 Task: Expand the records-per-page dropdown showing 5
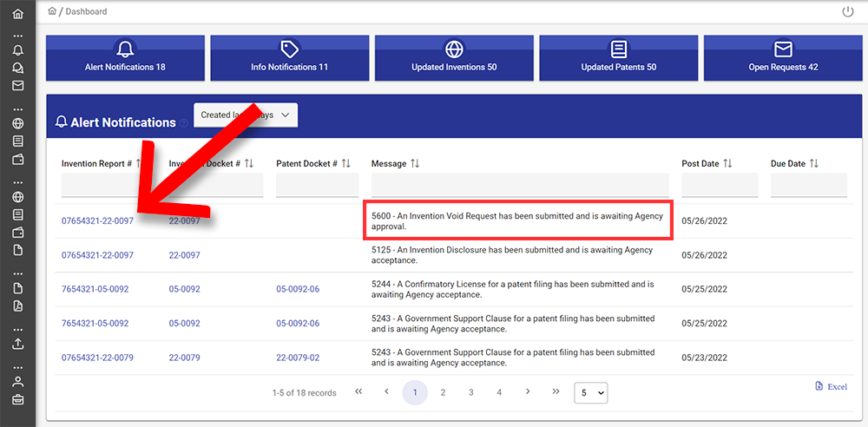tap(590, 393)
